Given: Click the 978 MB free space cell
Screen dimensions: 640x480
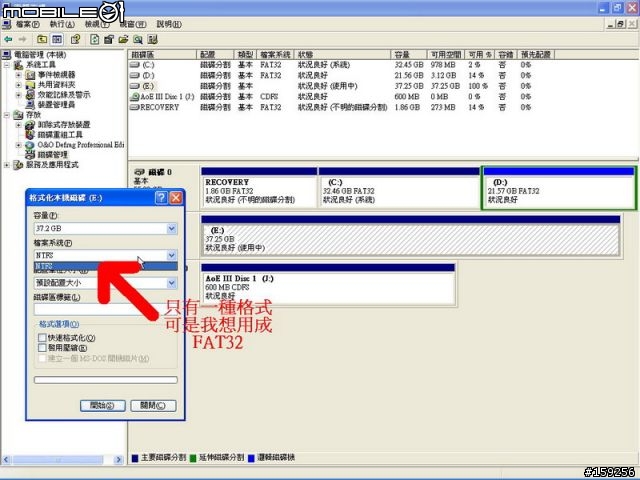Looking at the screenshot, I should pos(443,65).
